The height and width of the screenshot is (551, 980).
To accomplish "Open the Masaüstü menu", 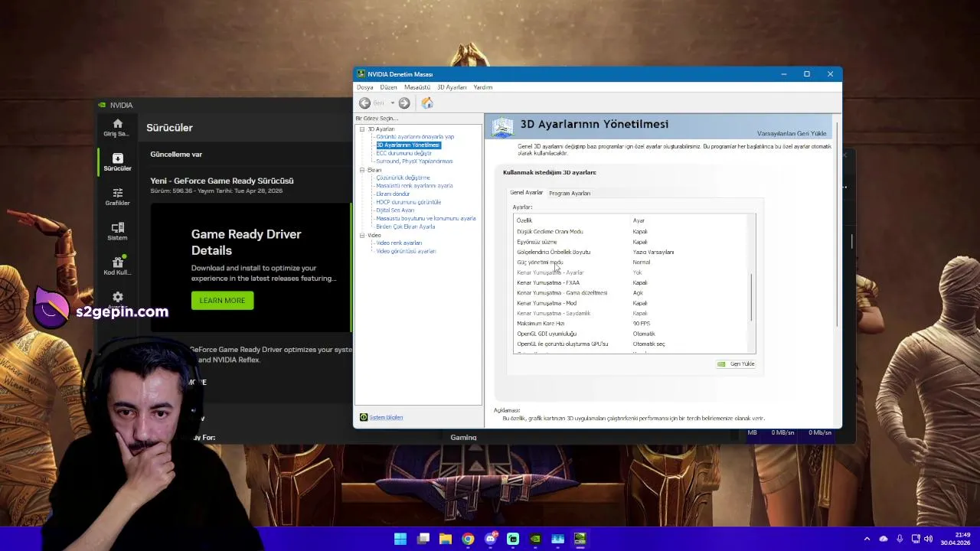I will click(417, 87).
